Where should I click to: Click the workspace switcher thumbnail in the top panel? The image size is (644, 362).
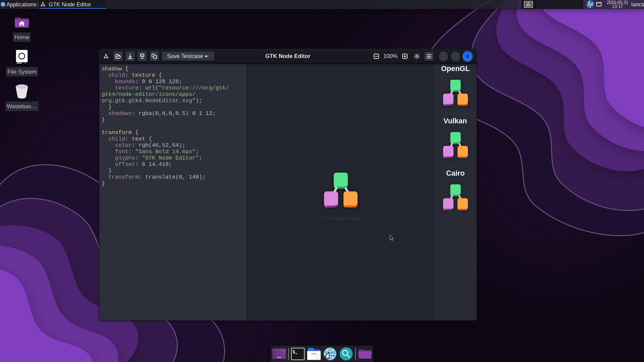(528, 4)
